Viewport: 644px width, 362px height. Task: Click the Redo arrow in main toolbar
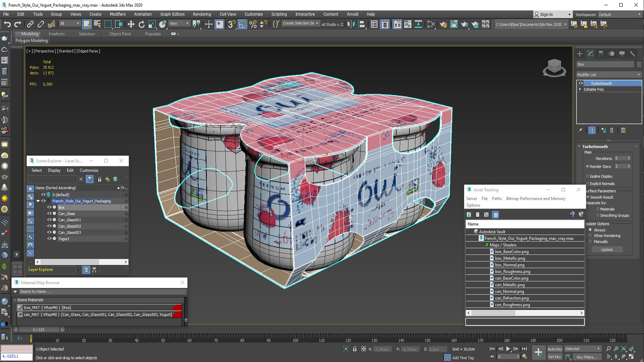point(18,24)
